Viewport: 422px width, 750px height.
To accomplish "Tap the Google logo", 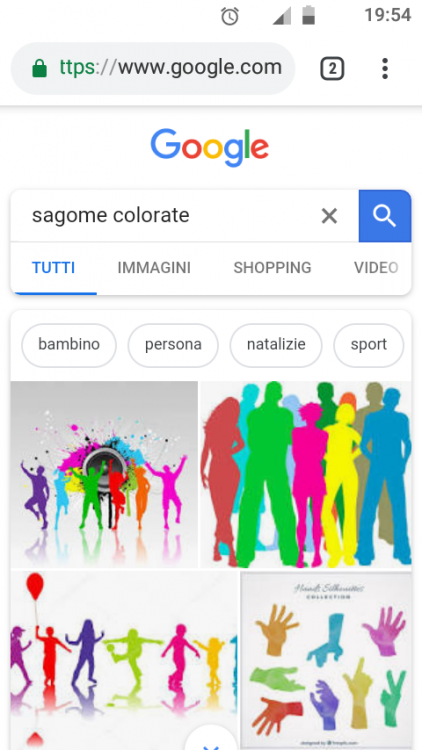I will [210, 147].
